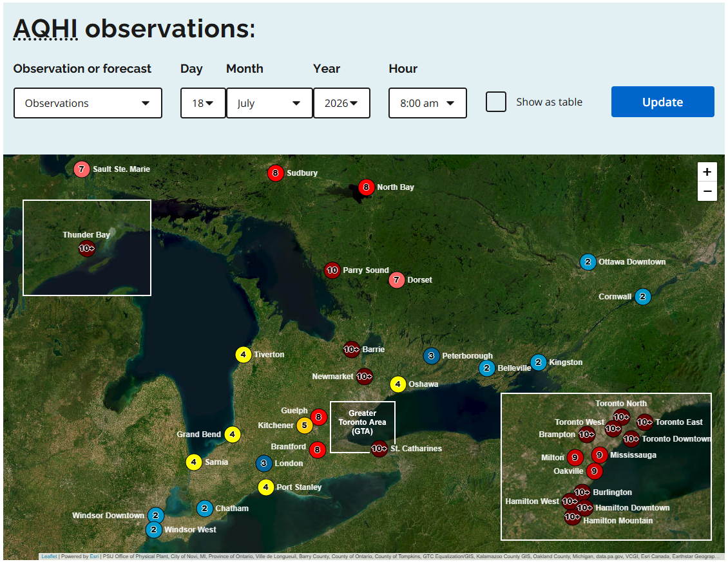Click the Parry Sound 10 marker
Screen dimensions: 728x562
click(332, 270)
